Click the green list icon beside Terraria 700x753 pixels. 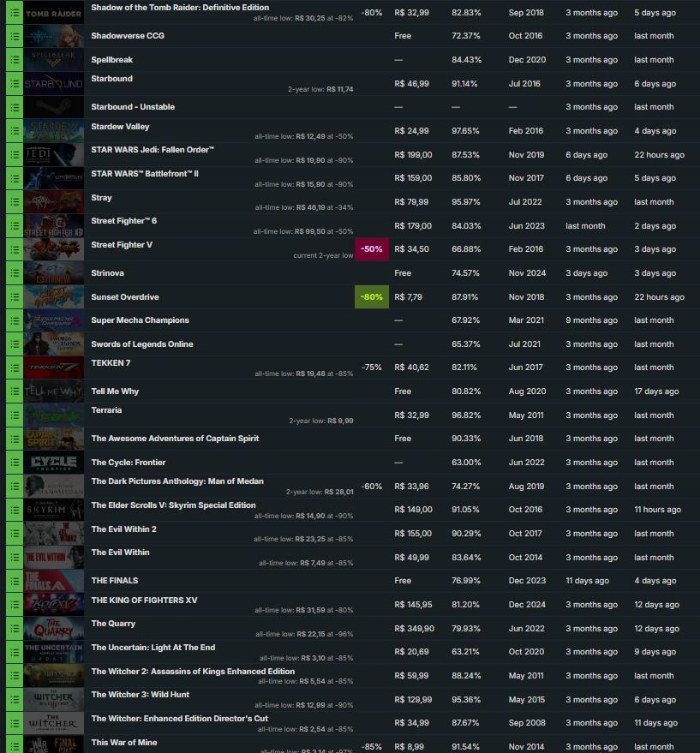(15, 415)
